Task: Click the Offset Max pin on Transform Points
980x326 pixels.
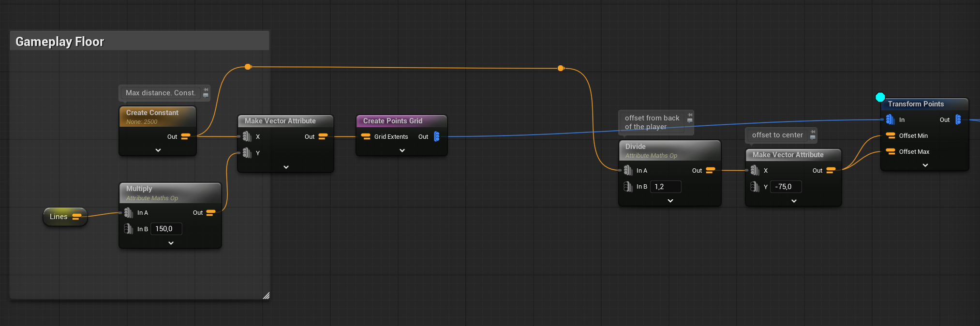Action: [891, 152]
